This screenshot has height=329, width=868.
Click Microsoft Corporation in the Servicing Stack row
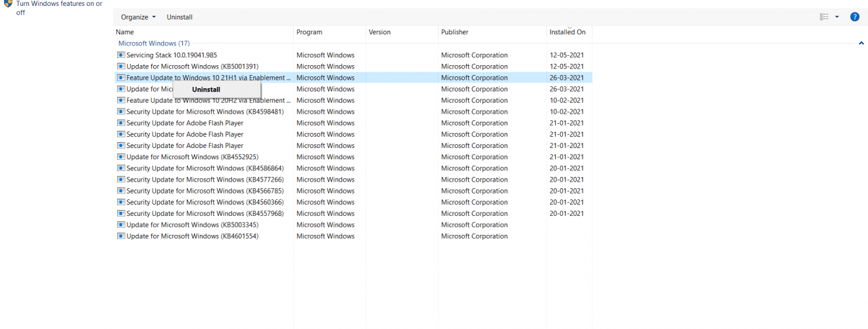[x=474, y=55]
